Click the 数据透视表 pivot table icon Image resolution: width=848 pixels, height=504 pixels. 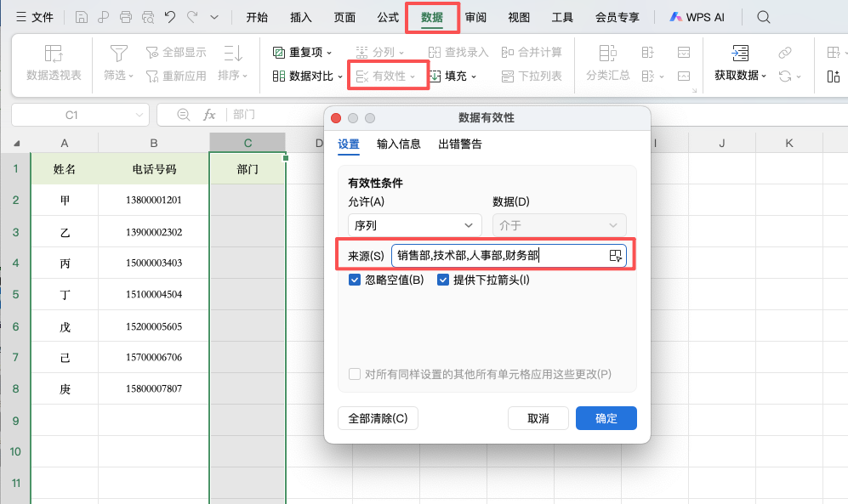tap(54, 54)
